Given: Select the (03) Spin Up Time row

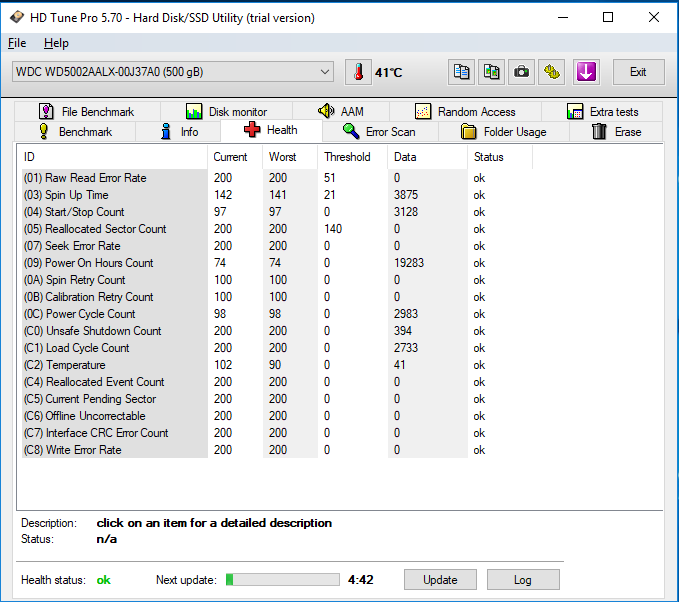Looking at the screenshot, I should tap(277, 195).
